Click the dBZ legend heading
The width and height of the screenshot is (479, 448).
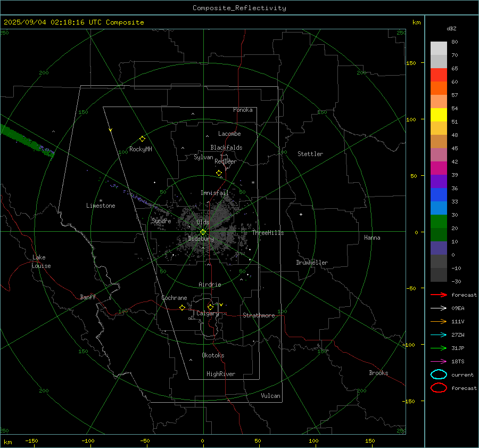point(451,28)
